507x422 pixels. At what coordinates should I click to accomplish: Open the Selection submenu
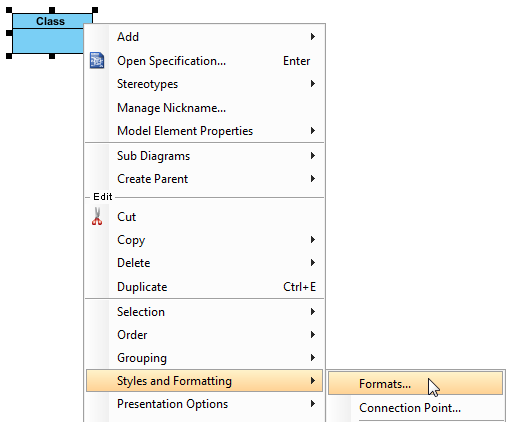[204, 312]
